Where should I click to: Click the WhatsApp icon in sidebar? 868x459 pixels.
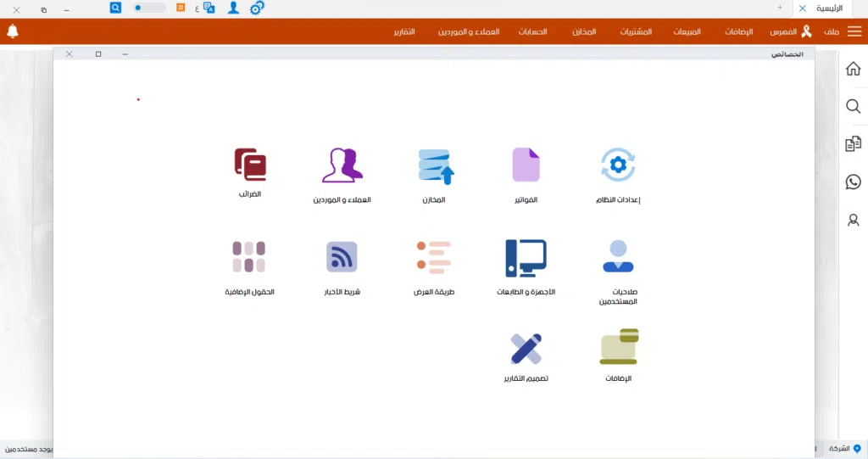pos(854,182)
